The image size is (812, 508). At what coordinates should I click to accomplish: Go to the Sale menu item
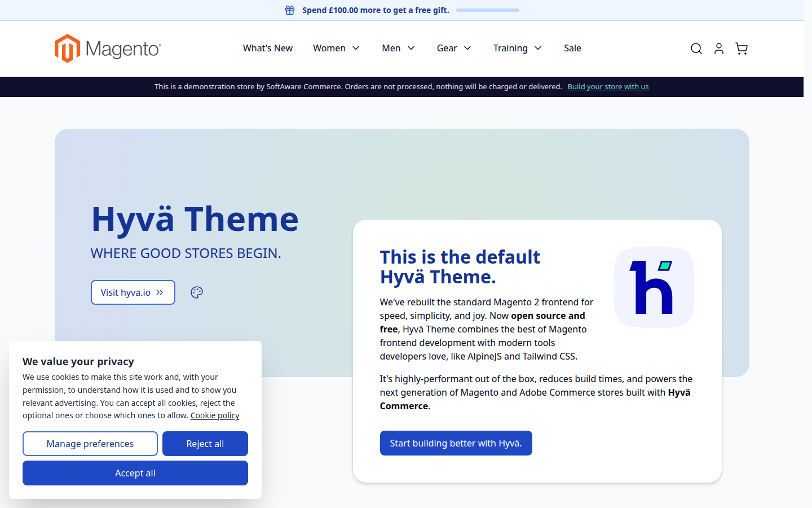572,49
